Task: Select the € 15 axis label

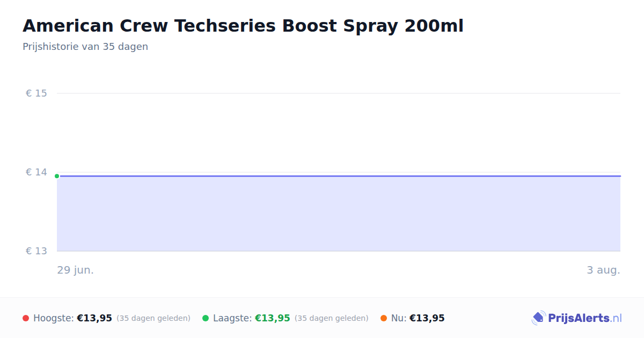Action: click(36, 93)
